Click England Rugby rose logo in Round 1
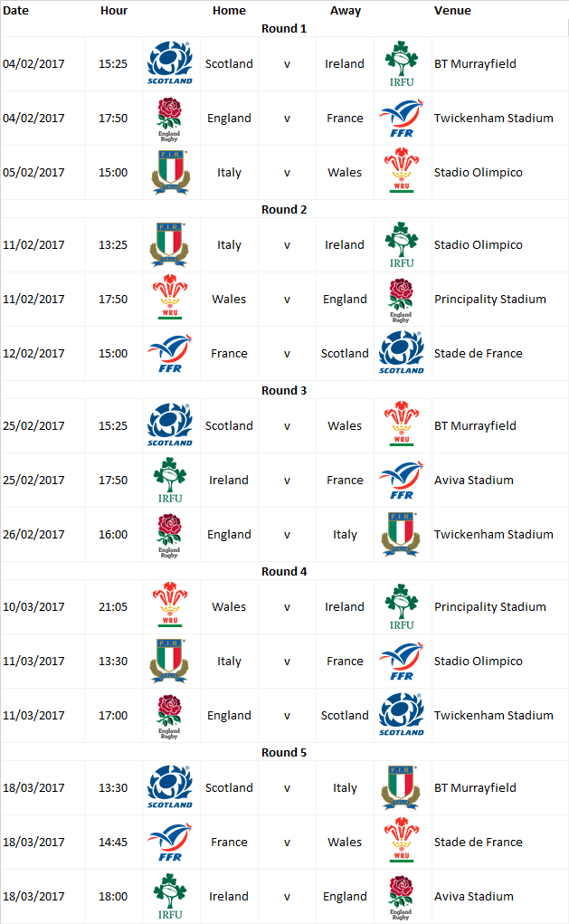 [x=170, y=119]
